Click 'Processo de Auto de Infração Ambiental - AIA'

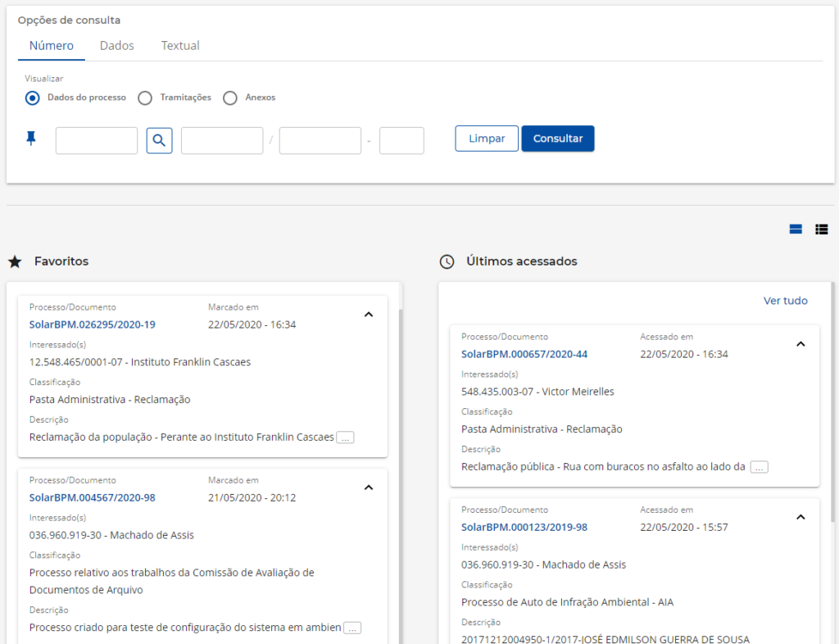[x=567, y=602]
